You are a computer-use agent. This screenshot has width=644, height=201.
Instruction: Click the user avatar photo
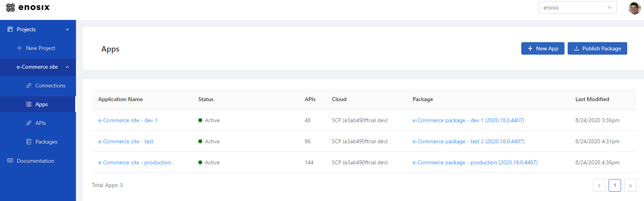coord(635,8)
